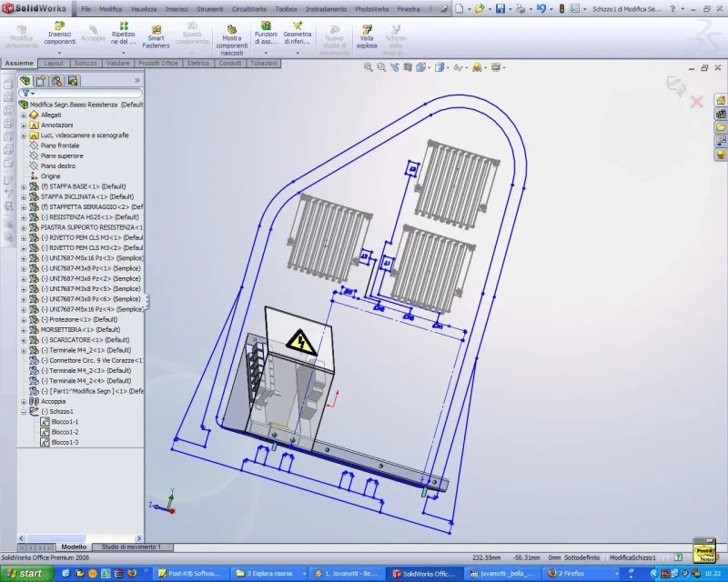Click the Save icon in the title toolbar
Image resolution: width=728 pixels, height=582 pixels.
pyautogui.click(x=500, y=8)
